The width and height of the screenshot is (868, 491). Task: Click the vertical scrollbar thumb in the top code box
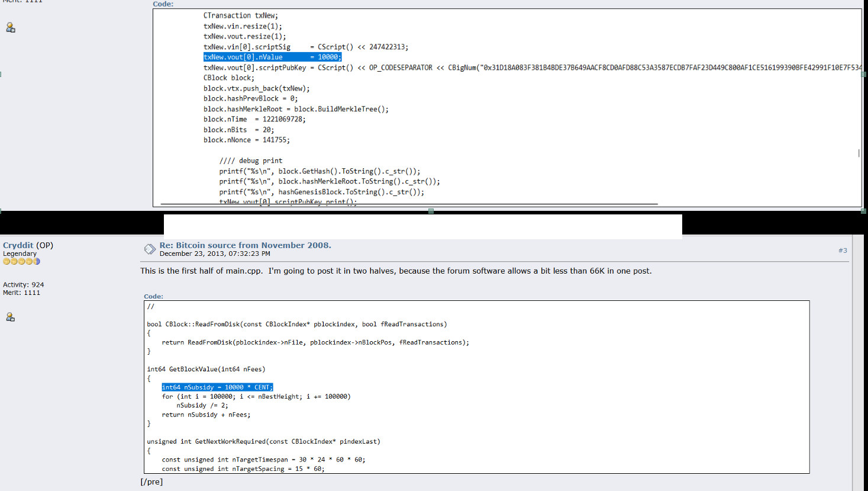(859, 153)
